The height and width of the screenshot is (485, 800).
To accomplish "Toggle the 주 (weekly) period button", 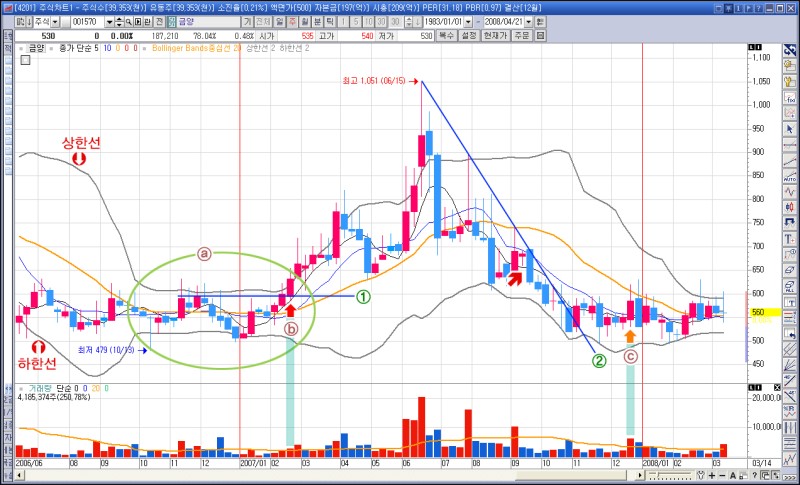I will point(291,21).
